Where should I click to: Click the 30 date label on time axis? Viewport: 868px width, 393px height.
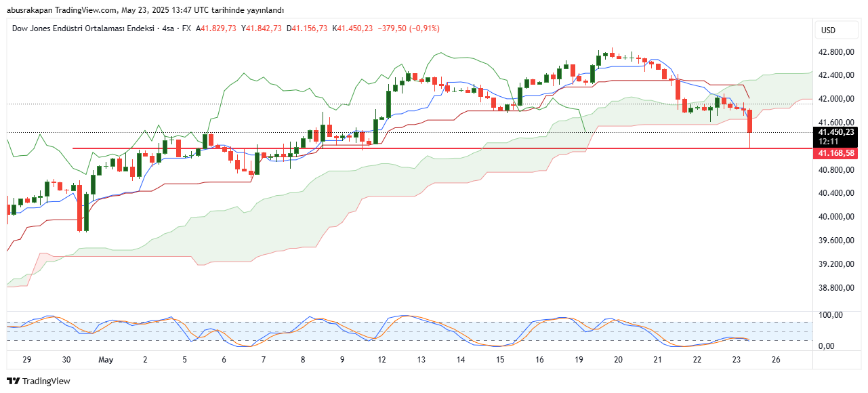point(66,360)
